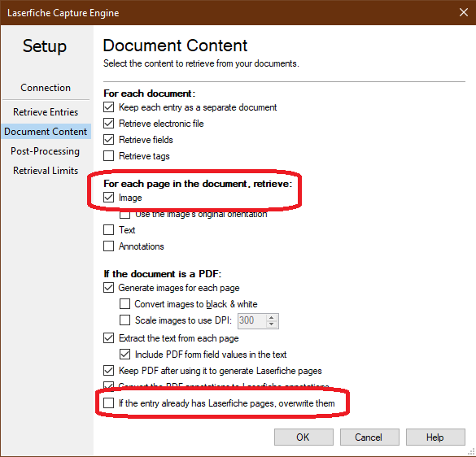The height and width of the screenshot is (457, 476).
Task: Decrease DPI with the down spinner arrow
Action: (x=272, y=324)
